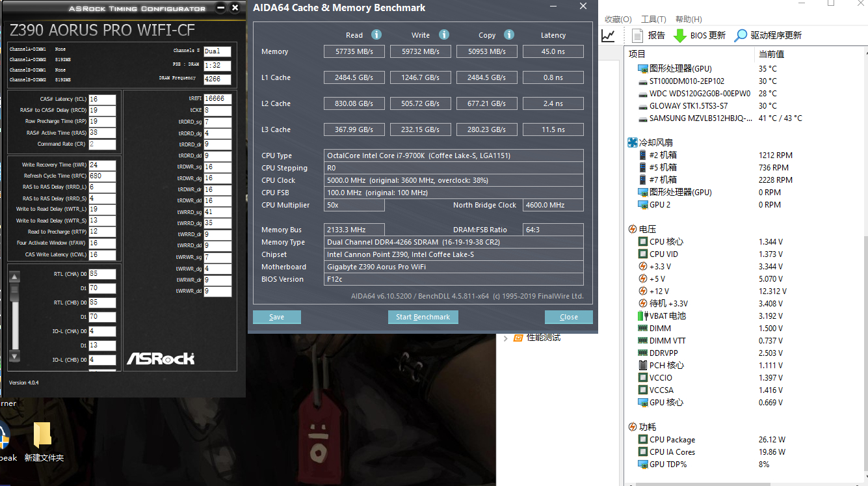The image size is (868, 486).
Task: Expand the 性能测试 tree node
Action: [505, 338]
